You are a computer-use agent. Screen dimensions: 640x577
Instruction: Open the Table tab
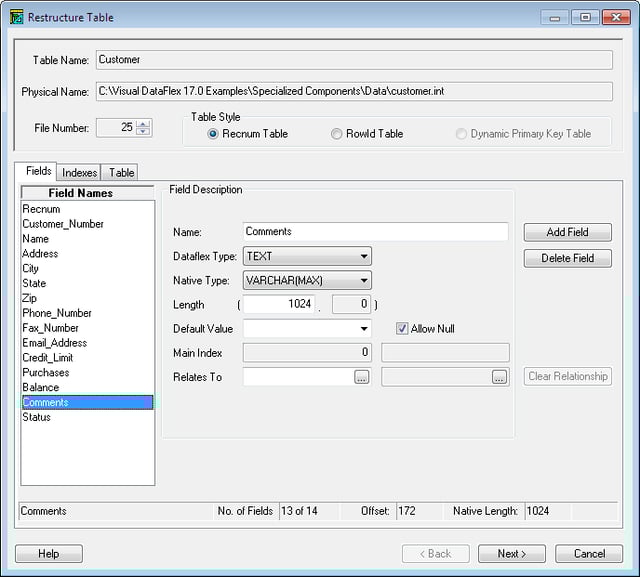point(121,173)
